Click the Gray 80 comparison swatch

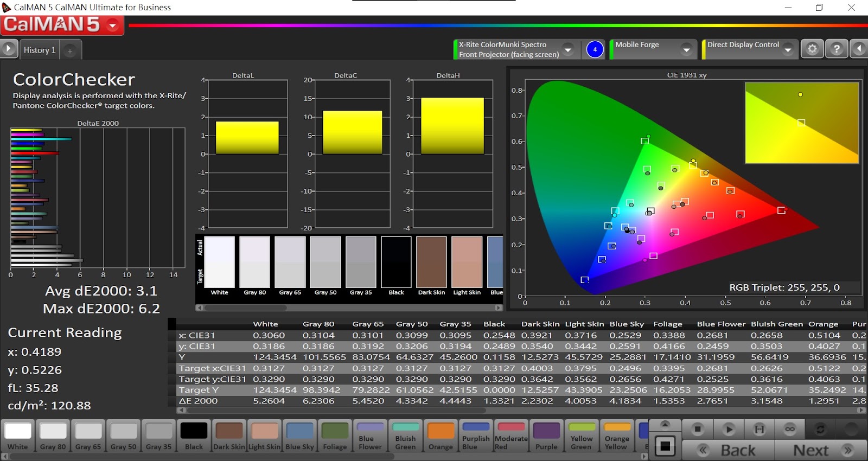point(254,262)
